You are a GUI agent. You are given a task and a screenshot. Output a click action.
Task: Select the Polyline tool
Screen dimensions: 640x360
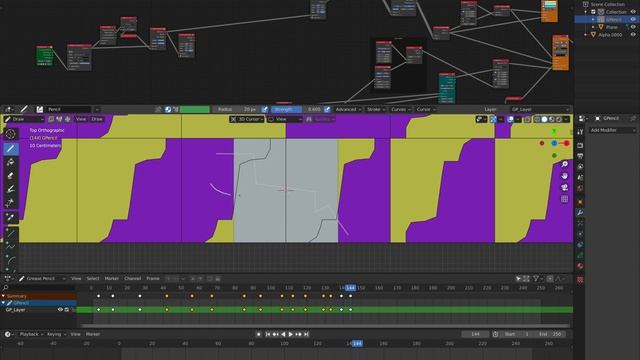click(11, 246)
